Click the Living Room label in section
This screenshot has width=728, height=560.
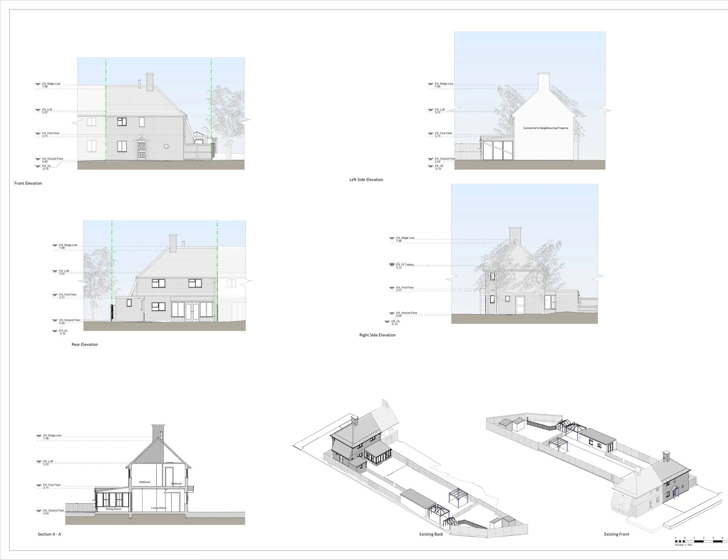(x=158, y=508)
